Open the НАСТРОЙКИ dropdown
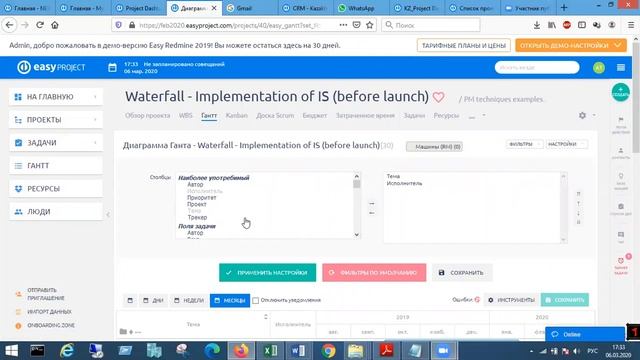Screen dimensions: 640x360 (567, 144)
